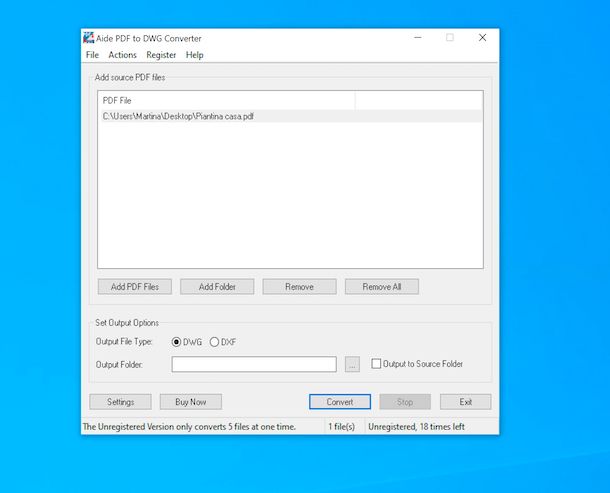
Task: Click the Buy Now button
Action: click(x=191, y=402)
